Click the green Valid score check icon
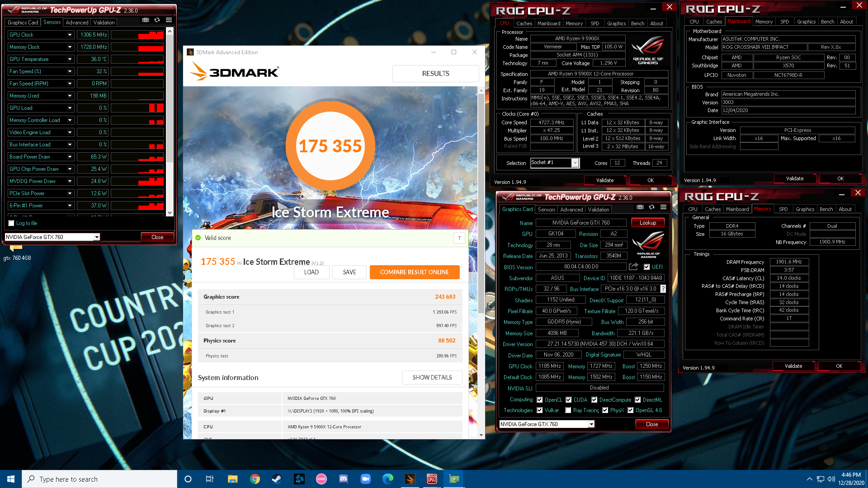The image size is (868, 488). click(198, 238)
